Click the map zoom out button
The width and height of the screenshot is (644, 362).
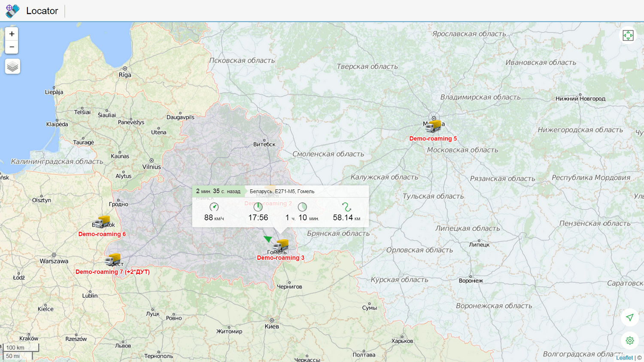(12, 47)
